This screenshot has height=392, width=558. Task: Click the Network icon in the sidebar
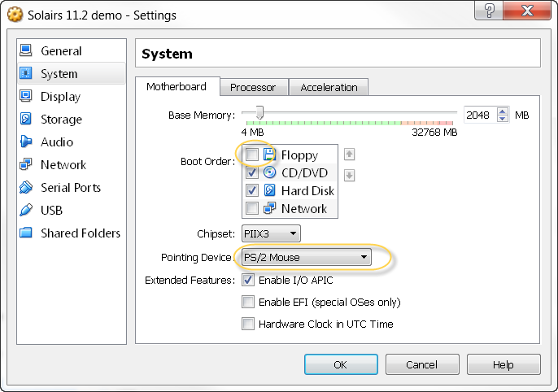pos(26,164)
